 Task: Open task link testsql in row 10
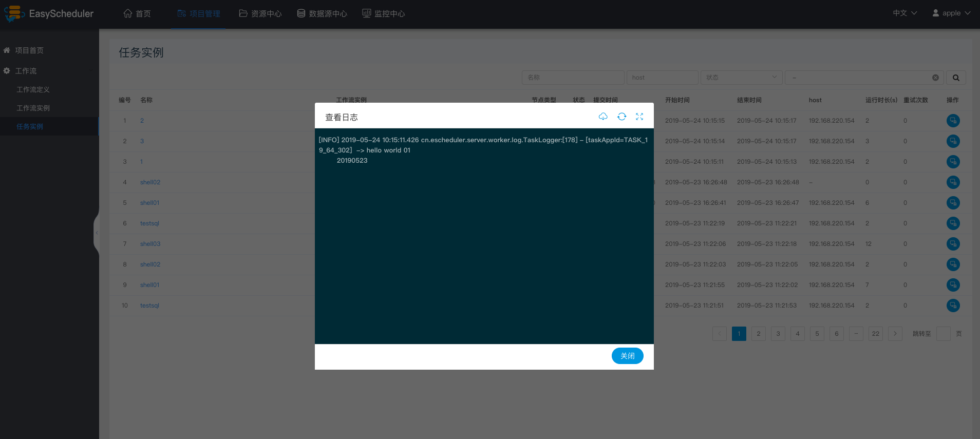coord(149,306)
